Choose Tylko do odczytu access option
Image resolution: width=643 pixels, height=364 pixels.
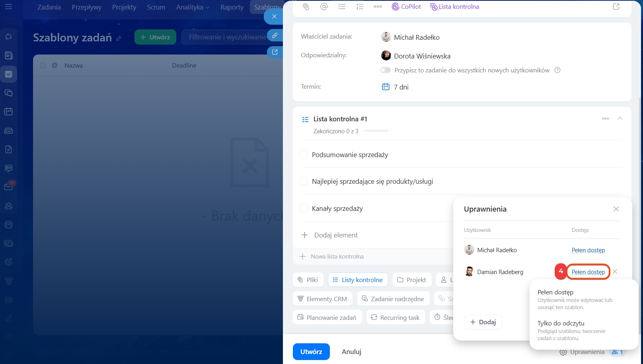coord(561,323)
